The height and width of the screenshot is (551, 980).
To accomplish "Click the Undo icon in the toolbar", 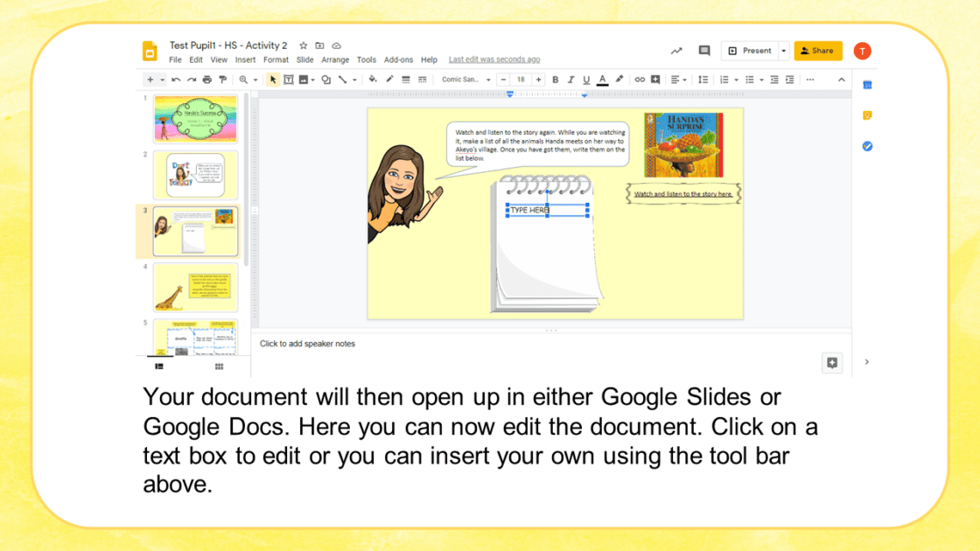I will click(x=176, y=80).
